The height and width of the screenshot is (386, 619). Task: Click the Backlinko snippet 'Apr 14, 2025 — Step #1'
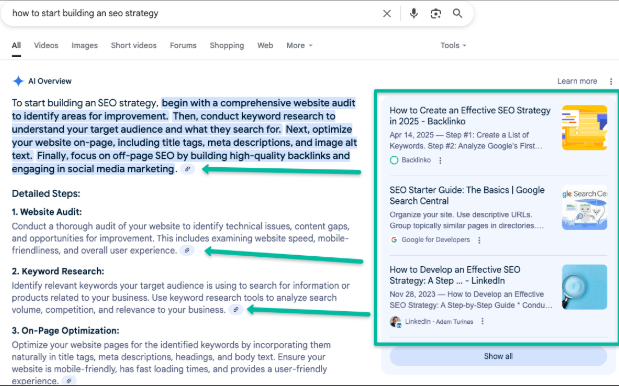tap(466, 141)
